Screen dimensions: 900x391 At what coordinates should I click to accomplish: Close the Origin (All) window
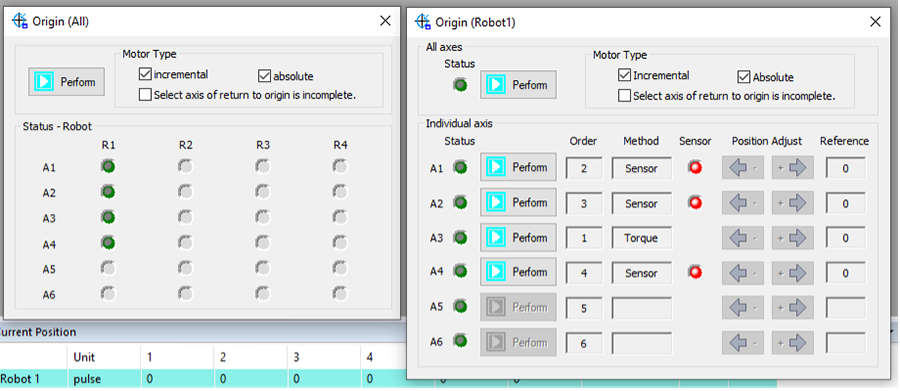coord(385,21)
